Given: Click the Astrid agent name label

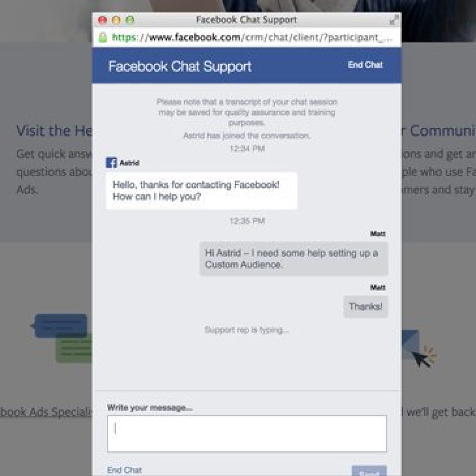Looking at the screenshot, I should tap(129, 163).
